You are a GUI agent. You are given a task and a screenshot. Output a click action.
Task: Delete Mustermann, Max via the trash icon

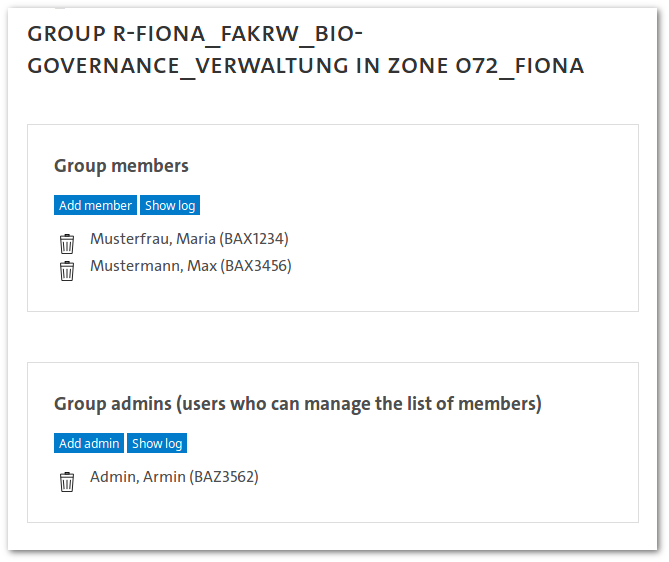click(x=67, y=271)
